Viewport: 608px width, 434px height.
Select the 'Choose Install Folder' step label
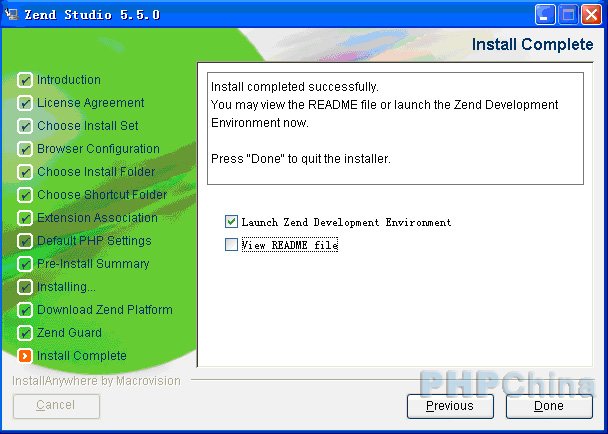click(x=96, y=171)
